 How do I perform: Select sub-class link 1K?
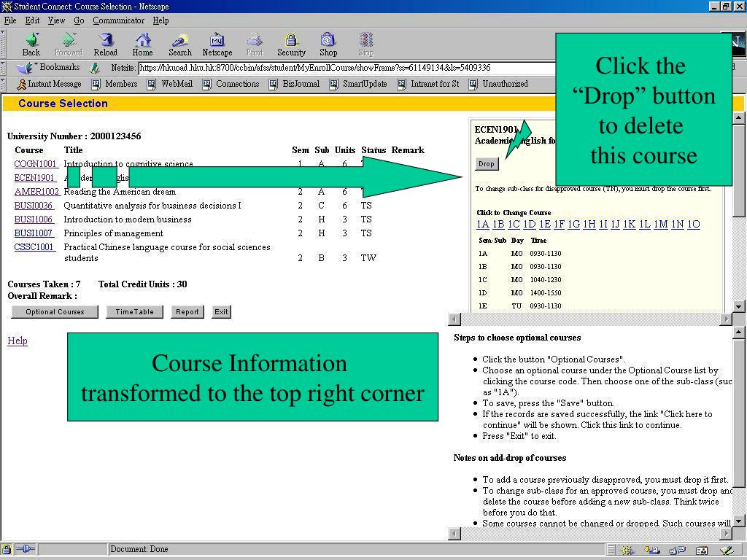(630, 224)
